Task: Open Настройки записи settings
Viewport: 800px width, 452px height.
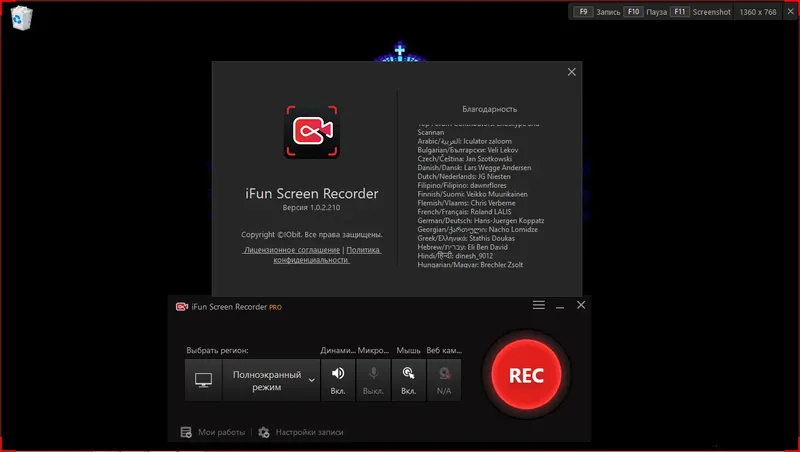Action: click(x=309, y=432)
